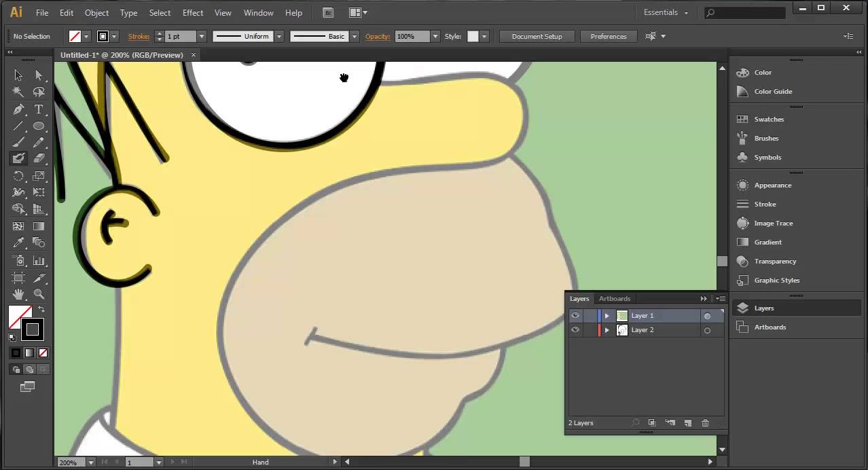Switch to the Artboards tab in Layers panel
Screen dimensions: 868x470
click(x=615, y=299)
